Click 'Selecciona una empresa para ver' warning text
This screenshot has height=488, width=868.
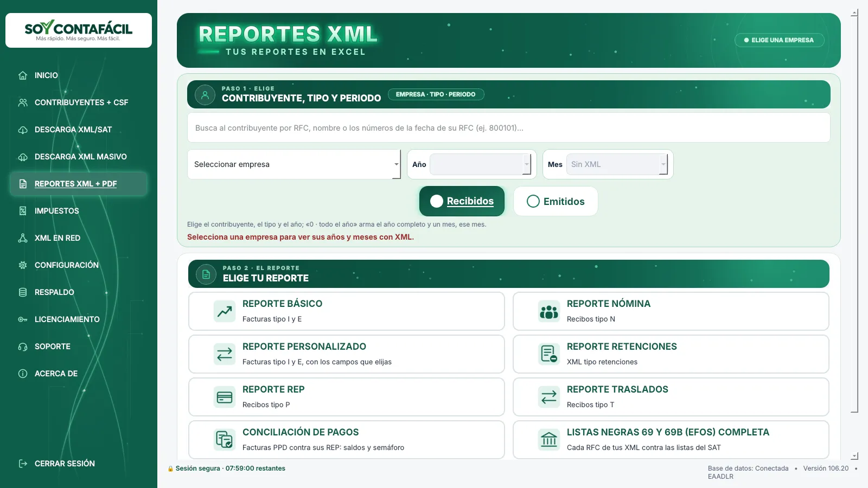click(301, 237)
